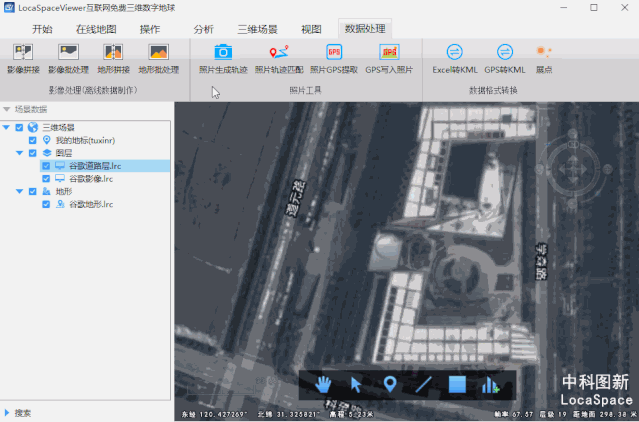Screen dimensions: 639x422
Task: Select the arrow pointer tool
Action: (356, 385)
